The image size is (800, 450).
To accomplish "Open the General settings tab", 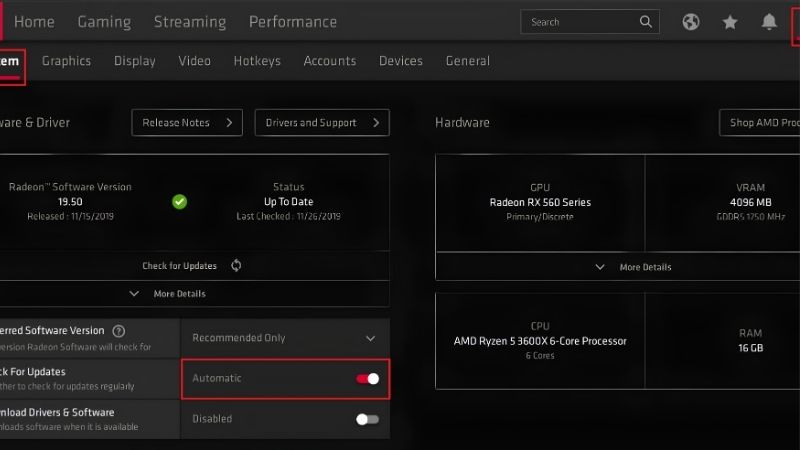I will 467,61.
